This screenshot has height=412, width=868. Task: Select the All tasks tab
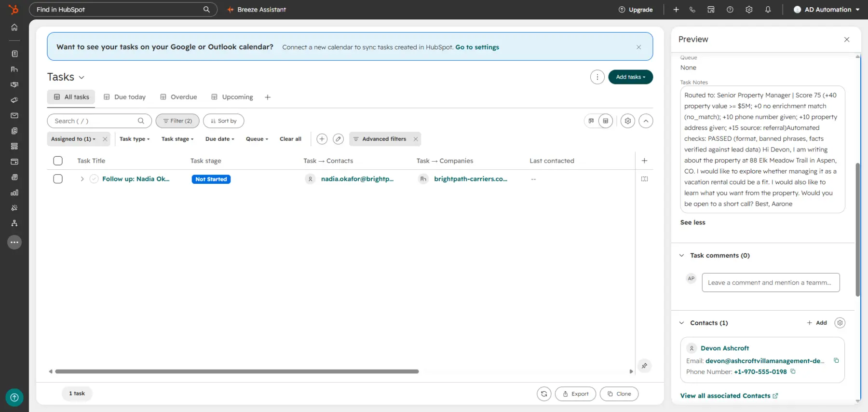coord(71,97)
